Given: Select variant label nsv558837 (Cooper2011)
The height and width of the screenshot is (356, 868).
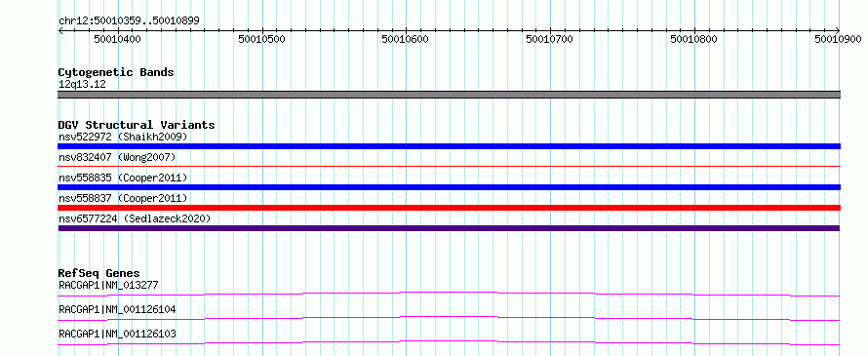Looking at the screenshot, I should (123, 198).
